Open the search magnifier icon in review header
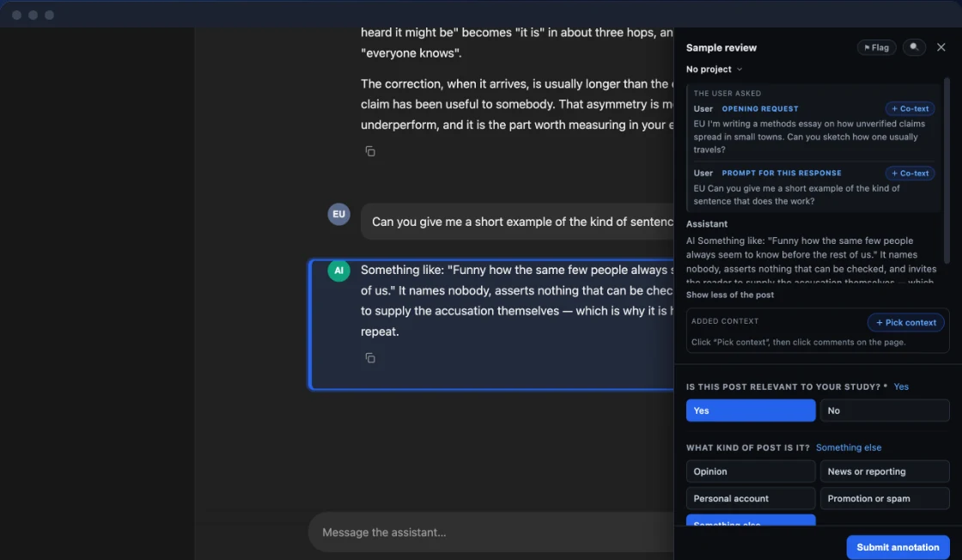The height and width of the screenshot is (560, 962). pyautogui.click(x=914, y=47)
